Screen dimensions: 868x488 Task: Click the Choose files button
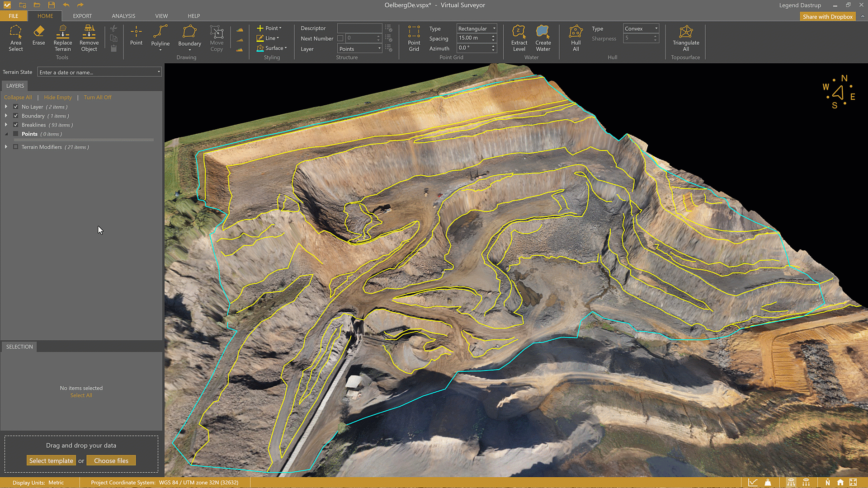tap(111, 460)
